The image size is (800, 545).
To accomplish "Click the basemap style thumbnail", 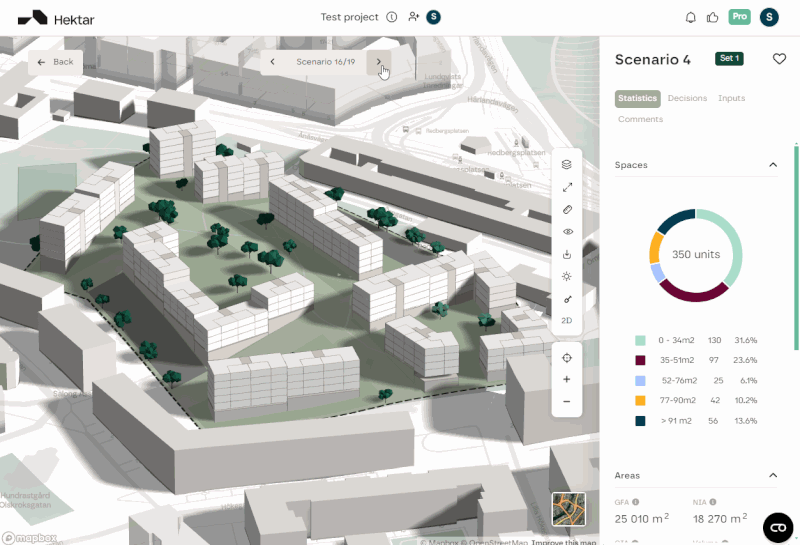I will click(568, 509).
